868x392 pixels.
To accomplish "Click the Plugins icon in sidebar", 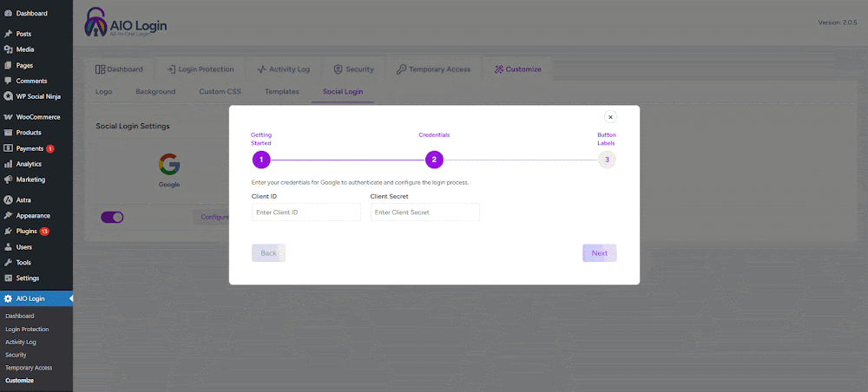I will pos(9,232).
